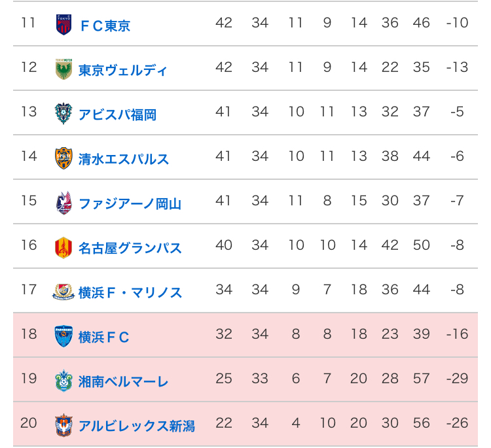Click the Shimizu S-Pulse club crest
This screenshot has height=448, width=491.
coord(64,158)
